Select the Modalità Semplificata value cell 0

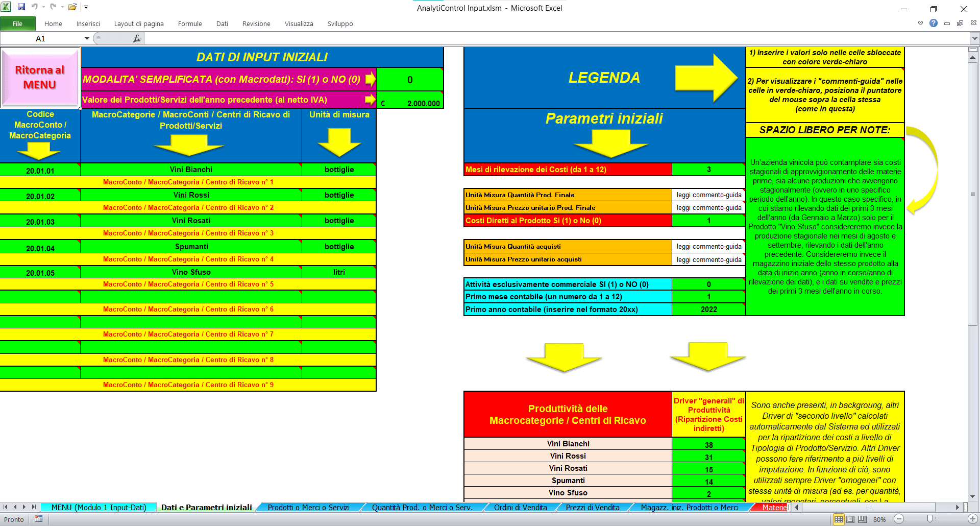410,80
